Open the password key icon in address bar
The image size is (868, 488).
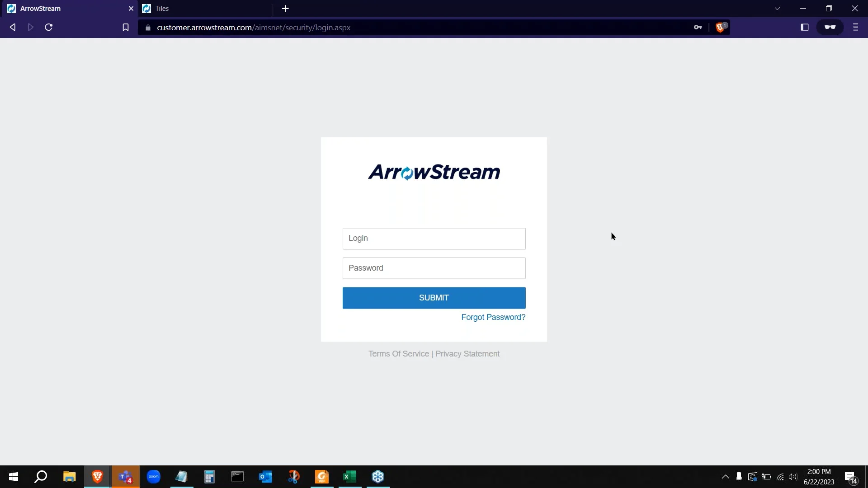tap(698, 27)
